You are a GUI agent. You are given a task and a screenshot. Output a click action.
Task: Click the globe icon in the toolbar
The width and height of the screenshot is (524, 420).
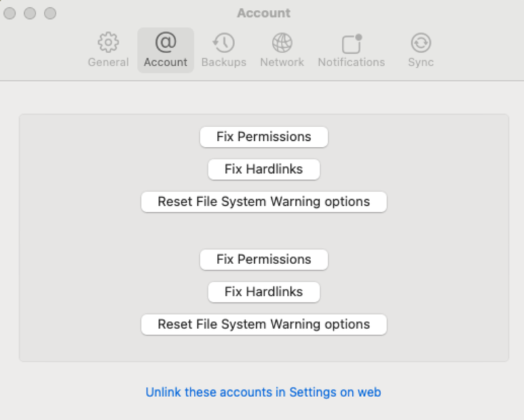282,41
